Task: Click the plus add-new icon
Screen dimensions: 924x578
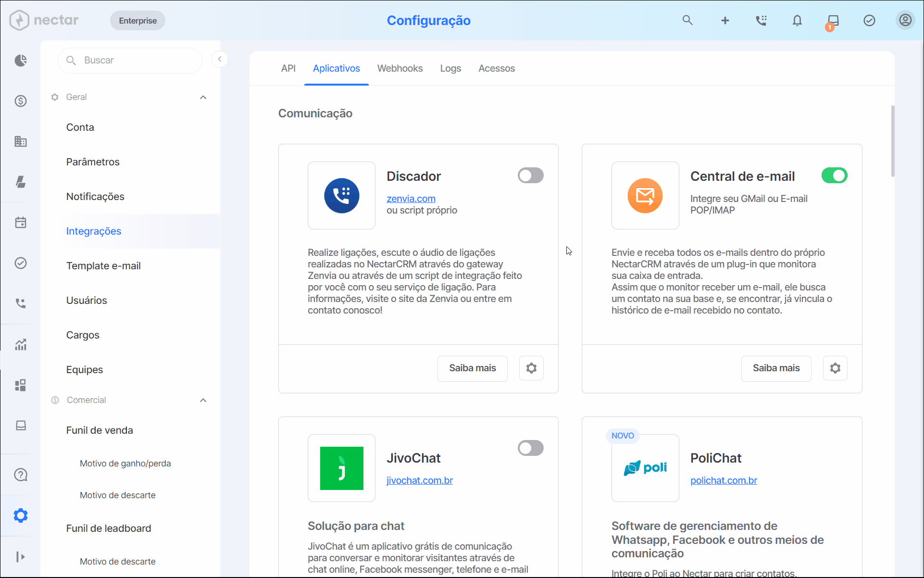Action: click(x=725, y=20)
